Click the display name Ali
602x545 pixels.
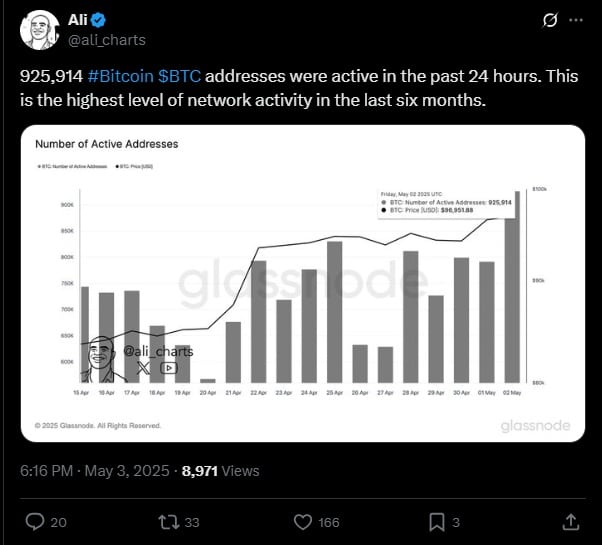pyautogui.click(x=78, y=20)
